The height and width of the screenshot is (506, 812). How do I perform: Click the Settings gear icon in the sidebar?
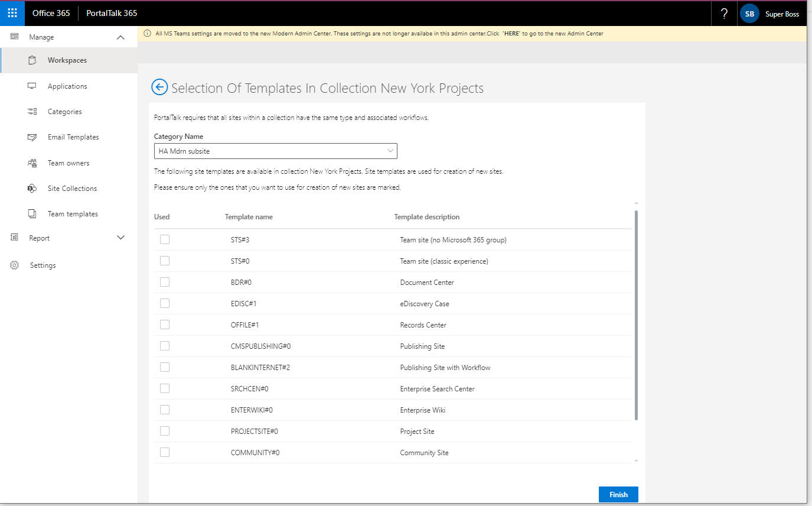(15, 265)
